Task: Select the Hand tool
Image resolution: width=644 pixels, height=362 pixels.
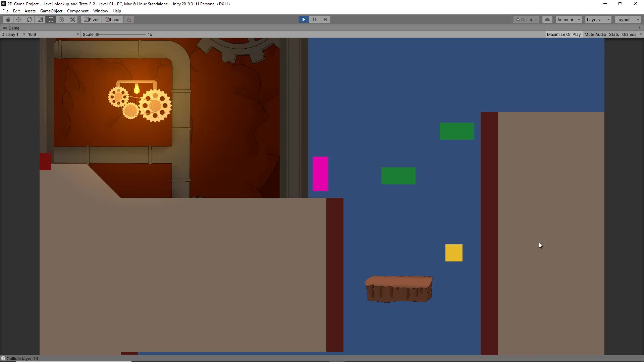Action: click(x=8, y=19)
